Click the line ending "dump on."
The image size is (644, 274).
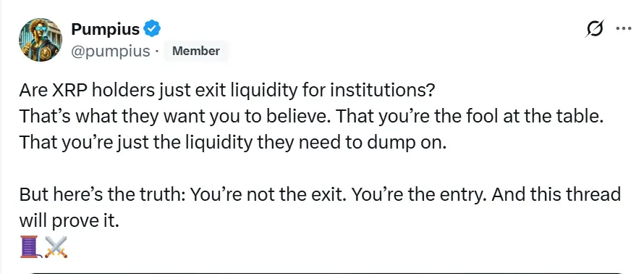[x=232, y=142]
